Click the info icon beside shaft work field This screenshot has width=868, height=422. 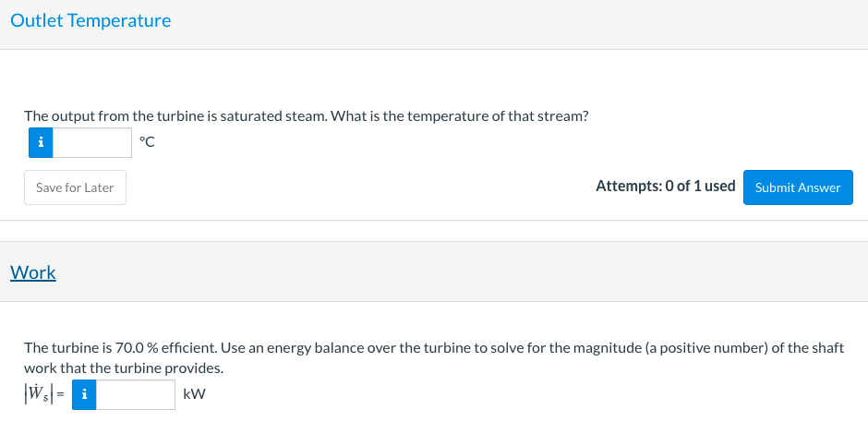coord(85,394)
